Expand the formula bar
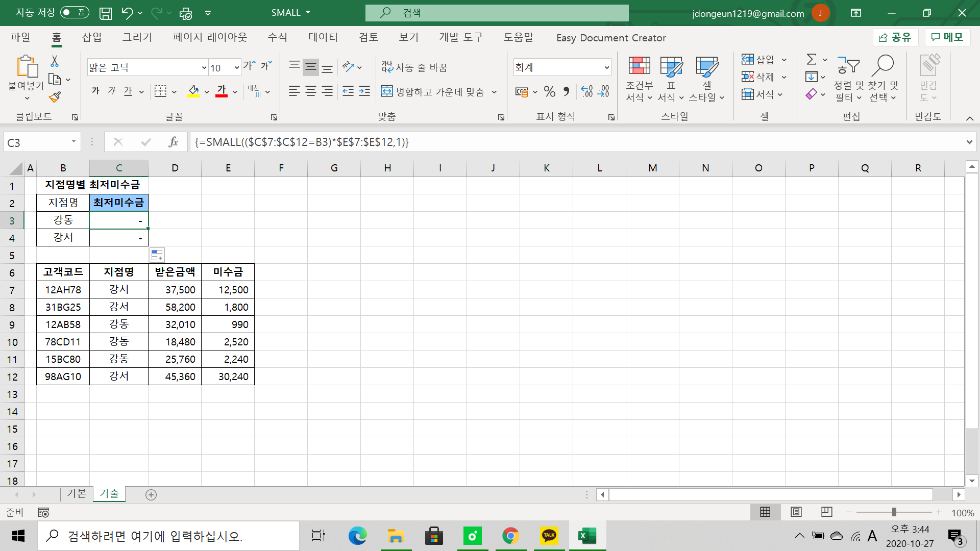 coord(969,142)
